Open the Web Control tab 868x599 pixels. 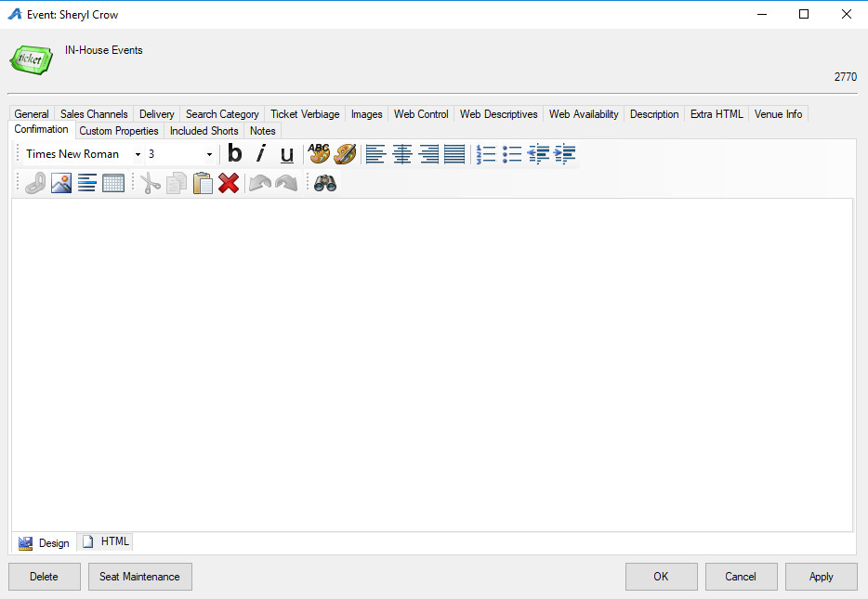point(421,114)
